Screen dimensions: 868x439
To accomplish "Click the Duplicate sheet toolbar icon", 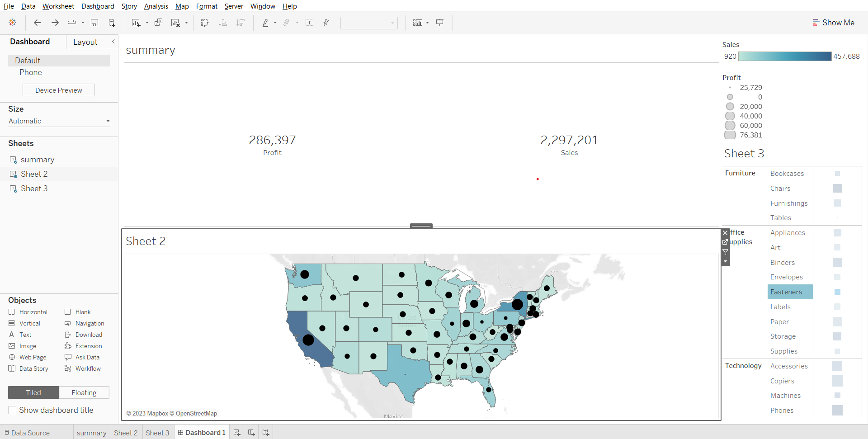I will tap(158, 23).
